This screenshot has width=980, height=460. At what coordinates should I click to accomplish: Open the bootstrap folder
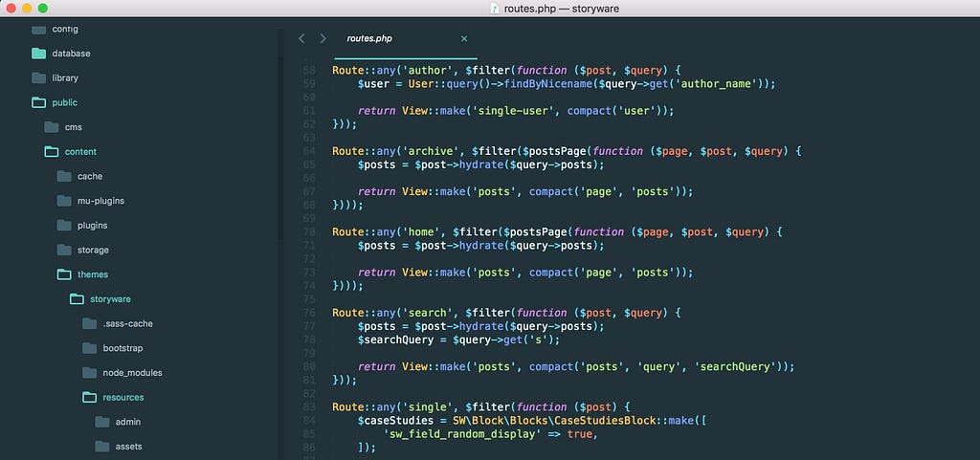(113, 348)
